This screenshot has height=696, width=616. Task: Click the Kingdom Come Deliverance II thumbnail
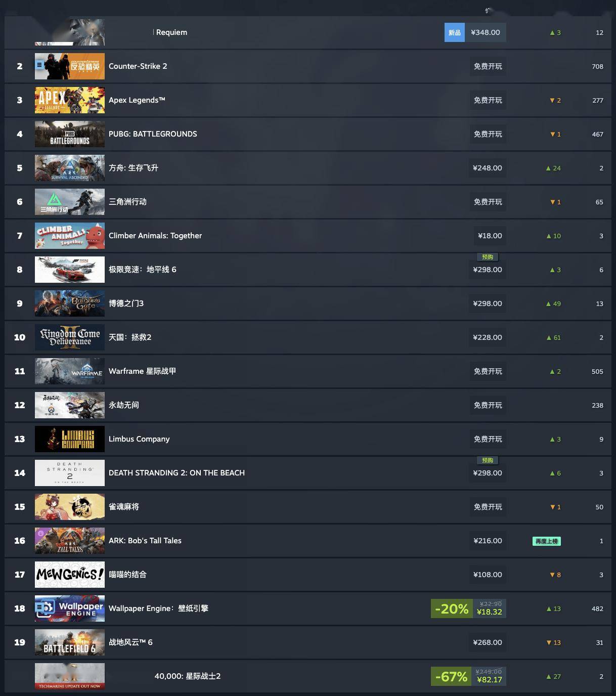click(x=70, y=337)
